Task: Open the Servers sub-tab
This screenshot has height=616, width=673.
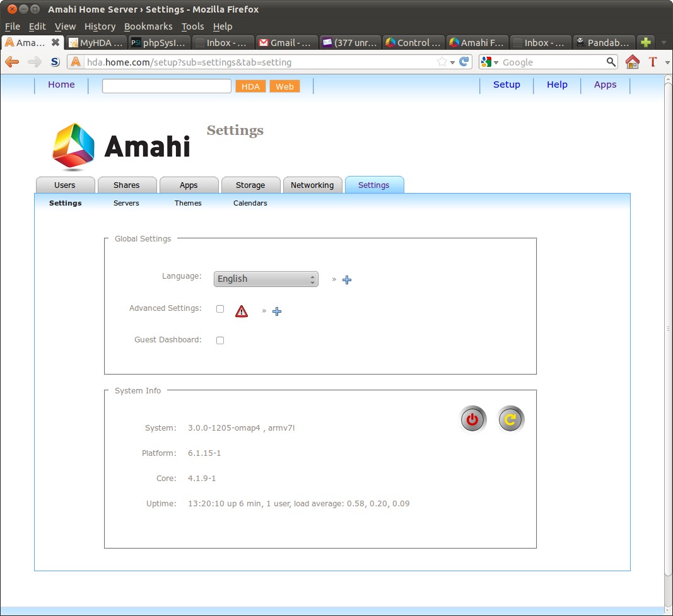Action: pos(126,203)
